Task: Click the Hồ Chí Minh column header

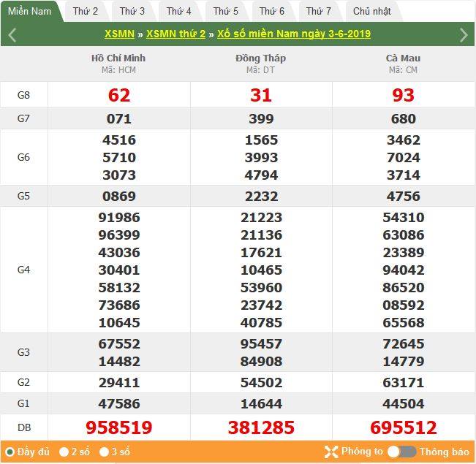Action: [x=118, y=58]
